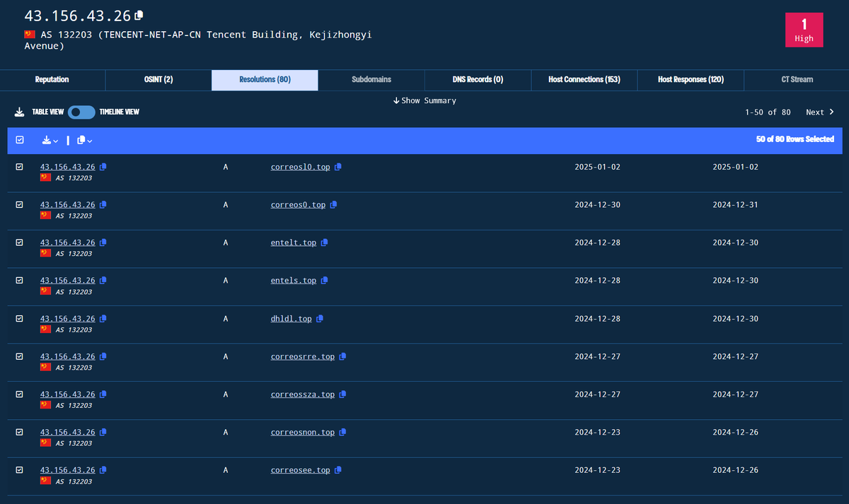Click the China flag next to AS 132203 header
This screenshot has height=504, width=849.
[x=30, y=34]
